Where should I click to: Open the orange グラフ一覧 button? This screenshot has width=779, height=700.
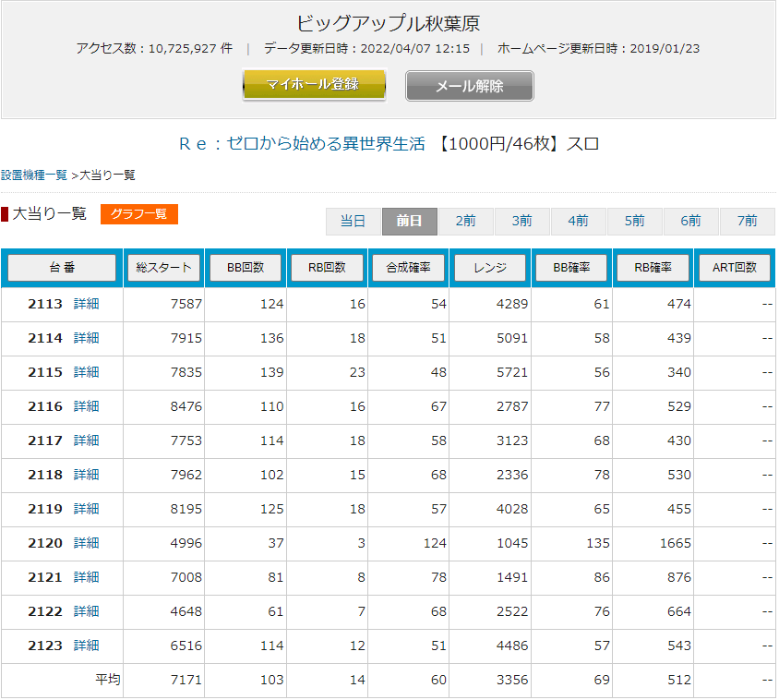138,214
